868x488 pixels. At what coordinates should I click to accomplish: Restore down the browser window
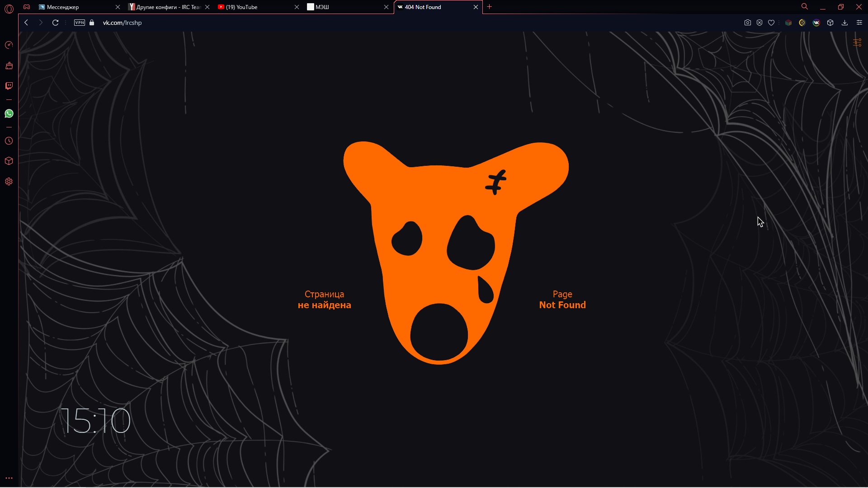click(841, 7)
